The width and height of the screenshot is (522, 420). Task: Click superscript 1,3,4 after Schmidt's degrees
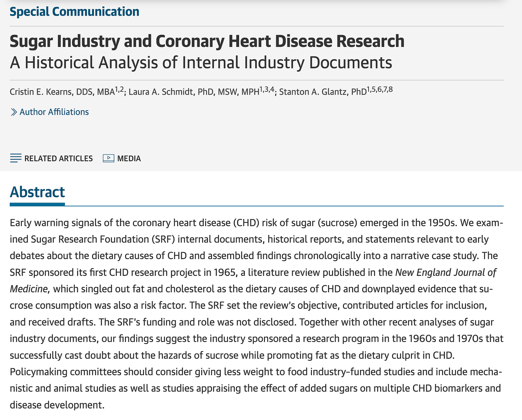coord(267,90)
